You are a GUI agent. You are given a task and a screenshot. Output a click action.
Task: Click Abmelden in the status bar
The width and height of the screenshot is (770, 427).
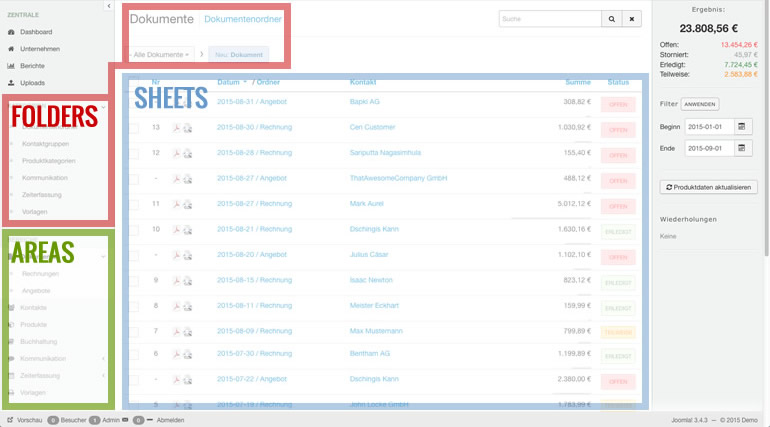170,420
